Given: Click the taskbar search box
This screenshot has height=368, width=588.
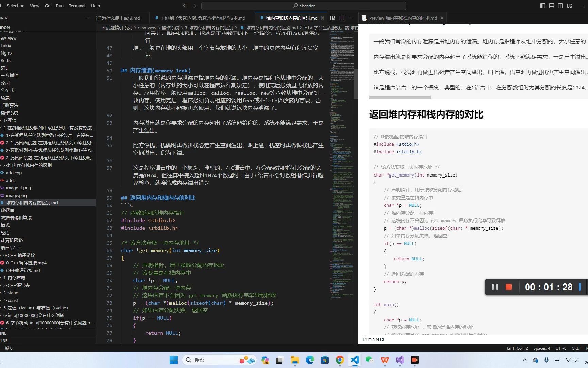Looking at the screenshot, I should point(219,360).
